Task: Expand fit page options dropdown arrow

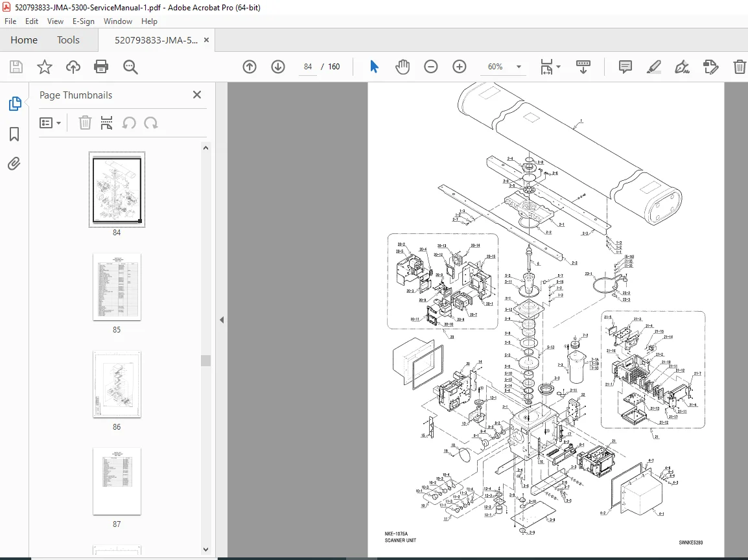Action: click(559, 67)
